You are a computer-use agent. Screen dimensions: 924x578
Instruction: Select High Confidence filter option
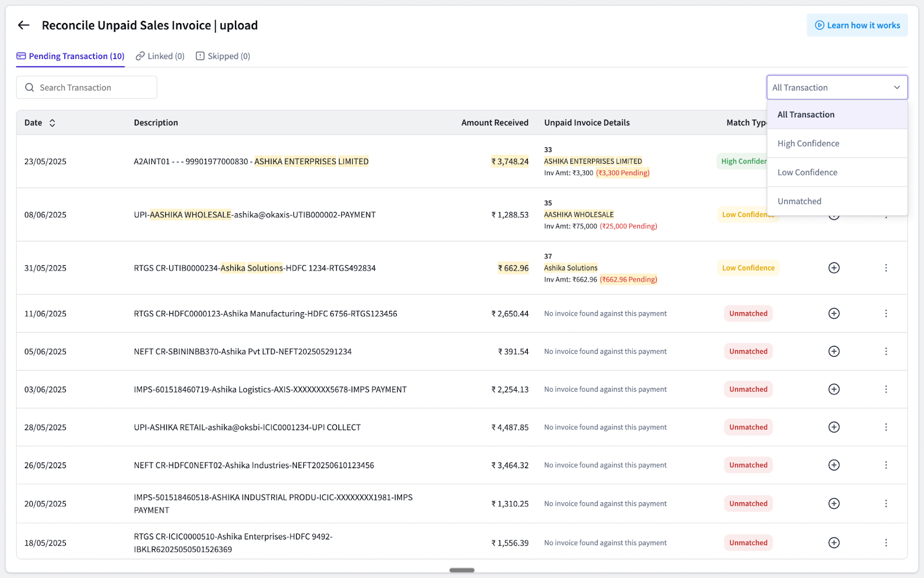(x=808, y=143)
